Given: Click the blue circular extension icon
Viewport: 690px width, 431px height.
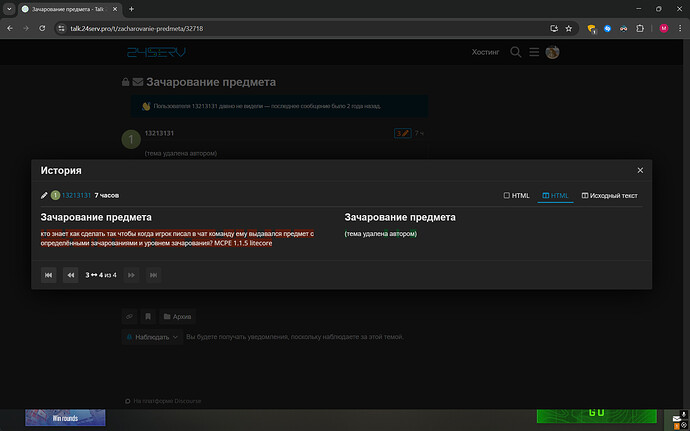Looking at the screenshot, I should pyautogui.click(x=607, y=28).
